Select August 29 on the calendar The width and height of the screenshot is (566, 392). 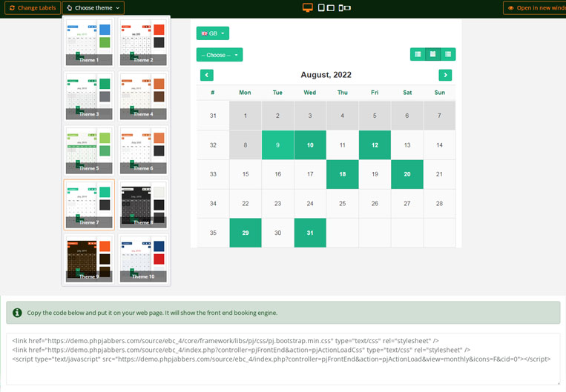(x=246, y=233)
